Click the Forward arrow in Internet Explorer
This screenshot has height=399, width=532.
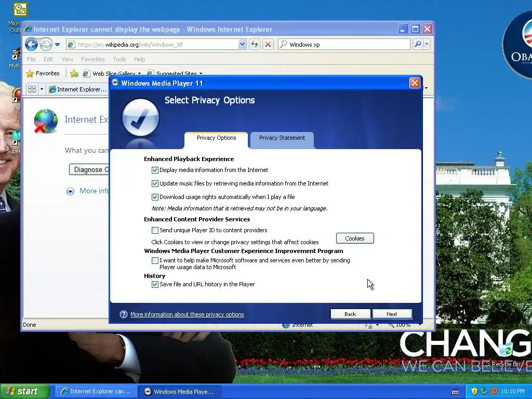click(x=46, y=45)
